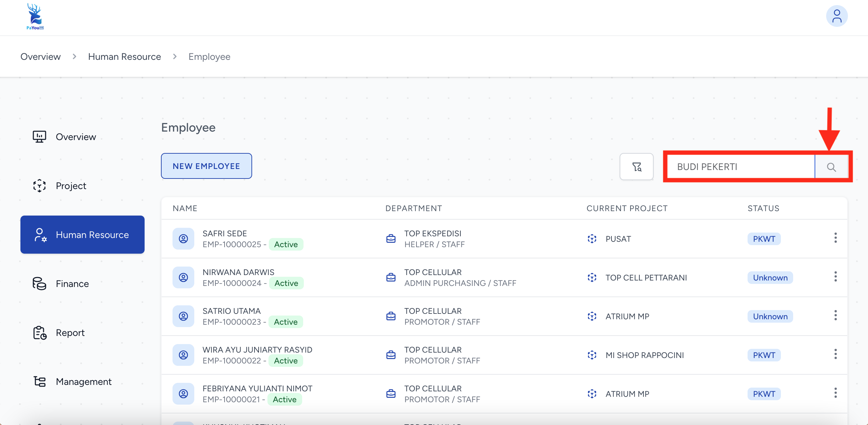Viewport: 868px width, 425px height.
Task: Click the NEW EMPLOYEE button
Action: tap(206, 166)
